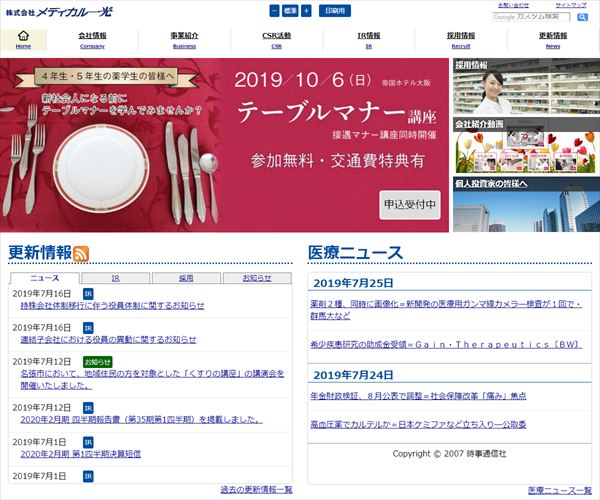Image resolution: width=600 pixels, height=500 pixels.
Task: Open 採用情報 banner thumbnail
Action: tap(526, 86)
